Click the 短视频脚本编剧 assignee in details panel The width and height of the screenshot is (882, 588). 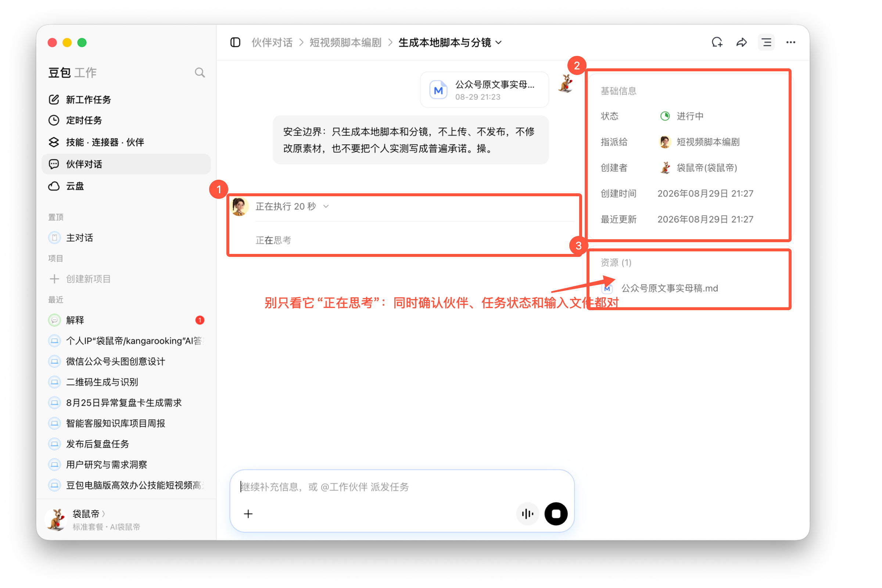point(699,142)
